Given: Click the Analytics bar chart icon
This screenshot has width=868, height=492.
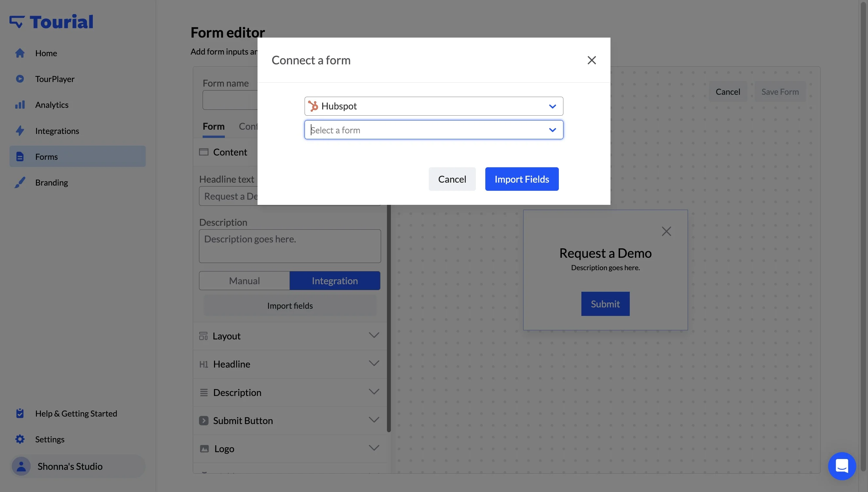Looking at the screenshot, I should [20, 105].
